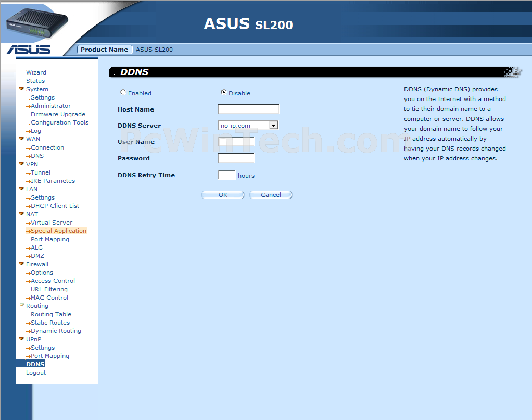Open the DDNS Server dropdown
This screenshot has width=532, height=420.
tap(273, 126)
